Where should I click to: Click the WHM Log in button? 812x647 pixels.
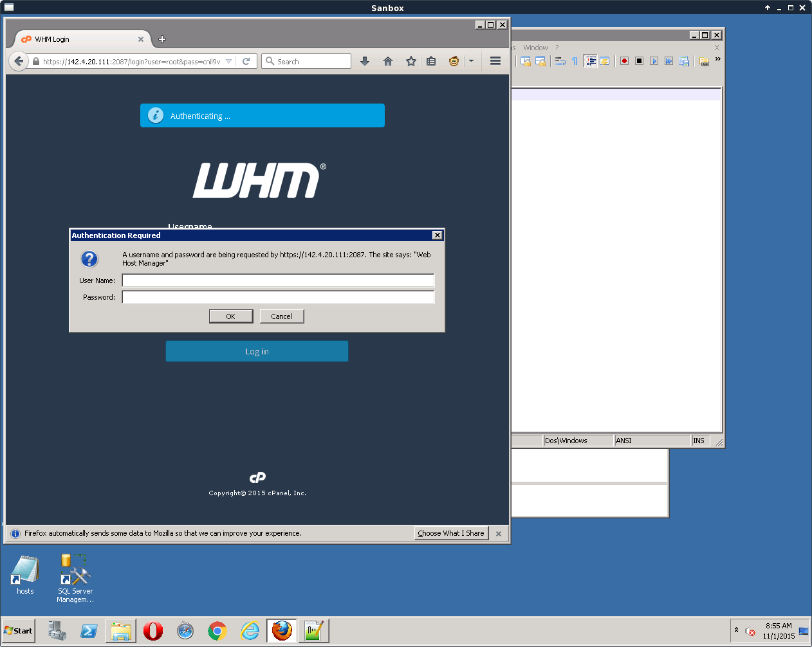click(x=257, y=351)
